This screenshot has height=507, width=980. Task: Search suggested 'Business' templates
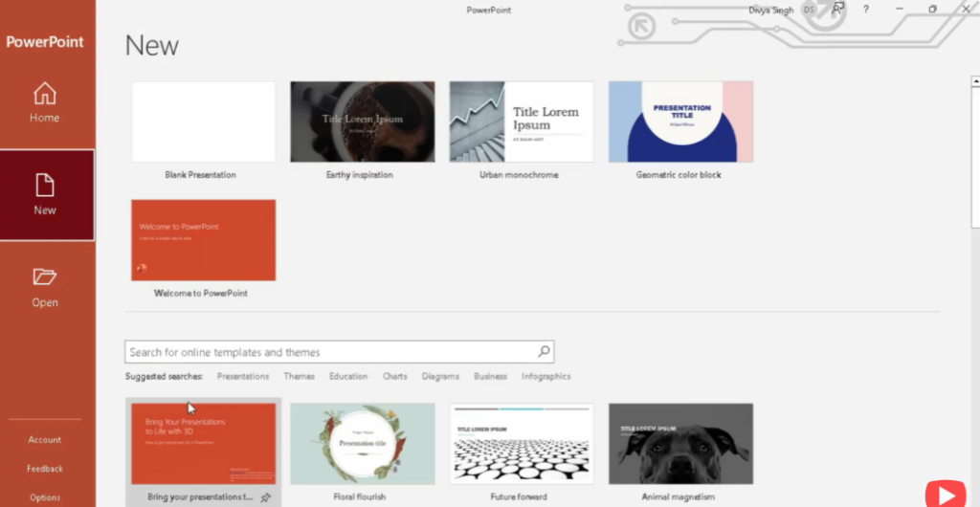point(490,376)
